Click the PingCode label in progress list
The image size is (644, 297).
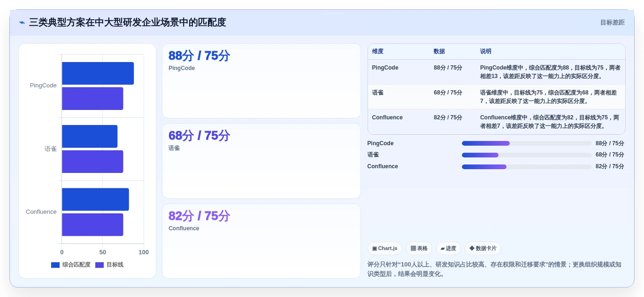380,143
